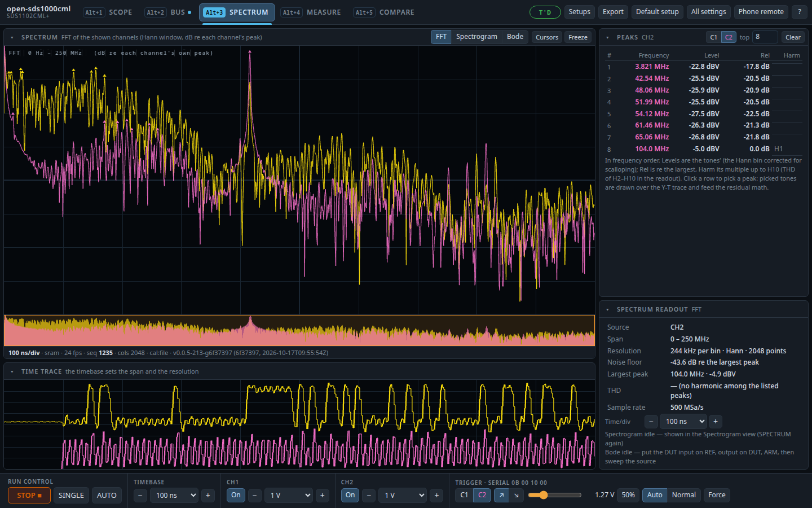Collapse the Spectrum Readout panel
This screenshot has width=812, height=508.
click(607, 309)
